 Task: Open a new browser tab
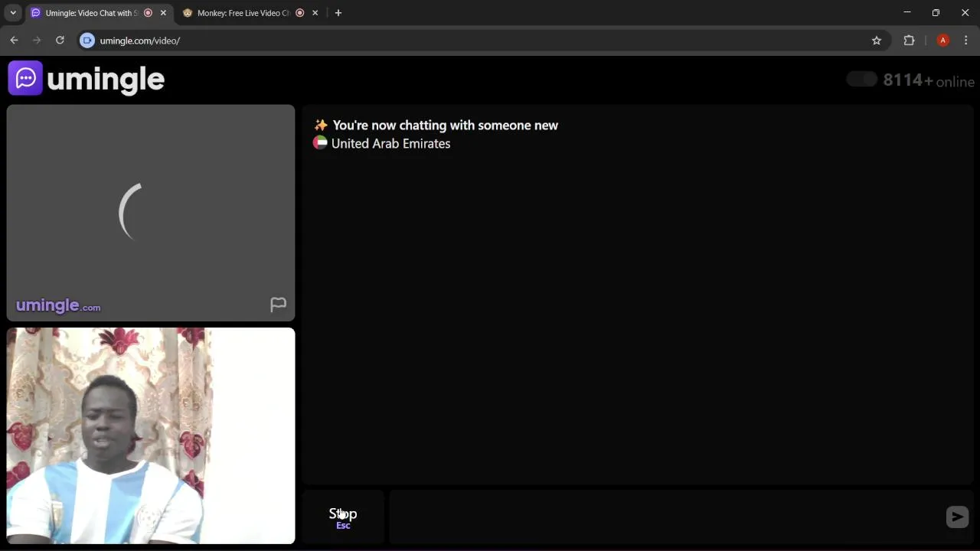tap(338, 13)
